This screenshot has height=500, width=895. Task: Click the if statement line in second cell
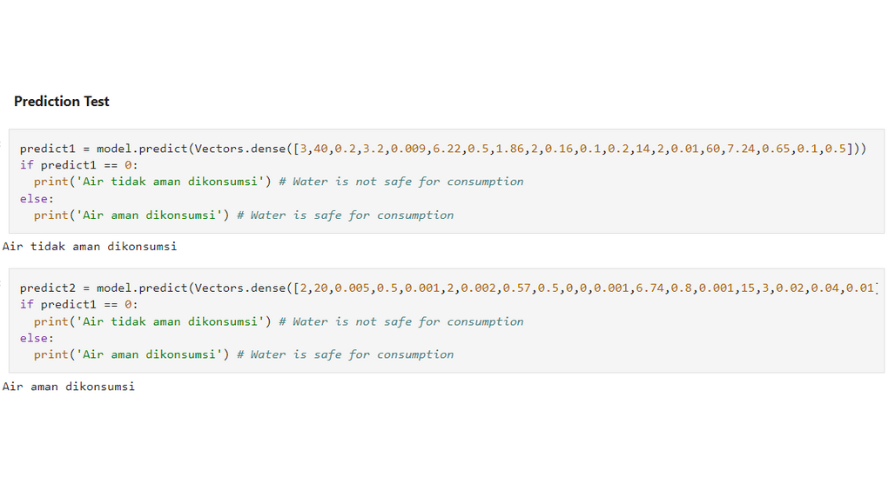click(x=79, y=305)
